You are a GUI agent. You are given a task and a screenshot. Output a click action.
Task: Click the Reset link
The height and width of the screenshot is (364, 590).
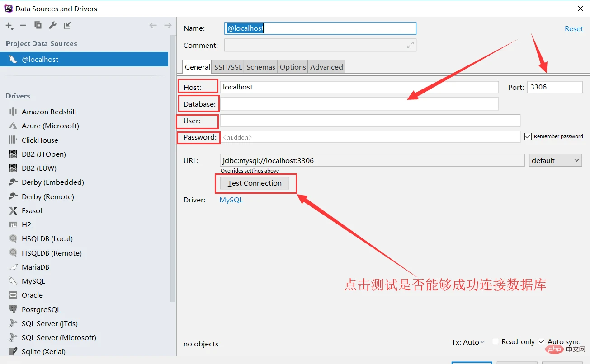coord(574,28)
